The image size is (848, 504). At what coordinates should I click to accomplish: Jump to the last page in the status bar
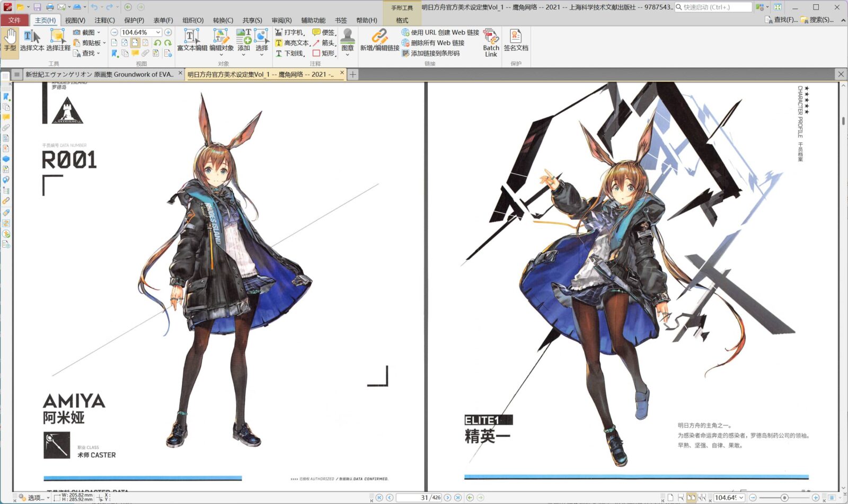pyautogui.click(x=458, y=498)
